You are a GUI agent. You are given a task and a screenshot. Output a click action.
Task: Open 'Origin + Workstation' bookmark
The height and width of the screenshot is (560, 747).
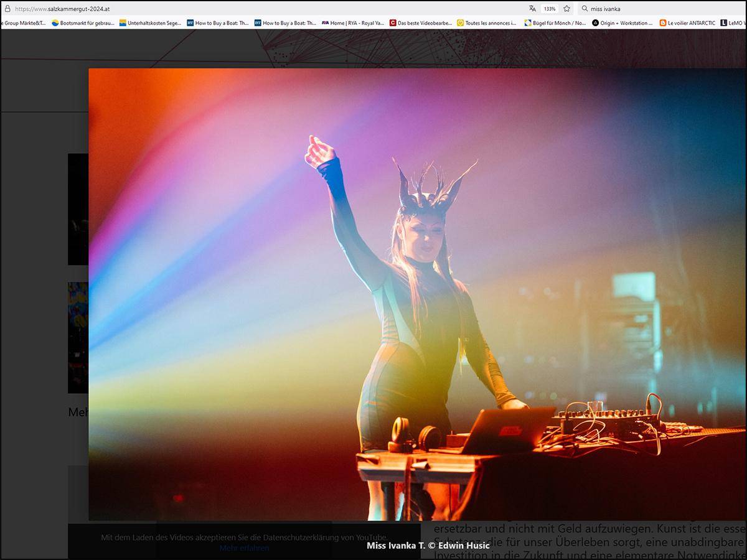point(622,23)
